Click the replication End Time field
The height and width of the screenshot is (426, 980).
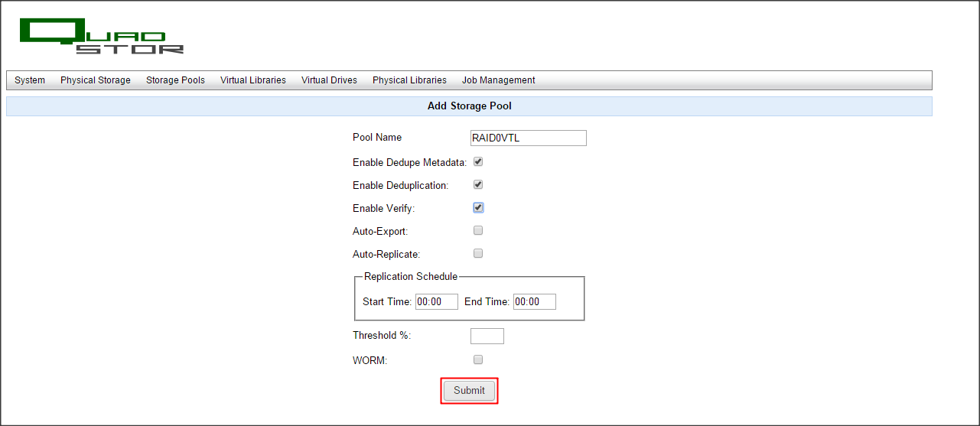pyautogui.click(x=534, y=302)
